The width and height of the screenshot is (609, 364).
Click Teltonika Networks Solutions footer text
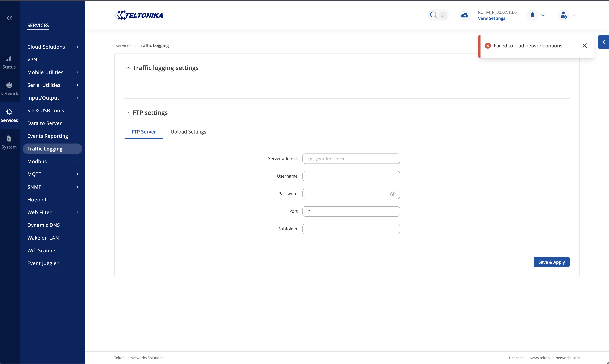coord(139,358)
